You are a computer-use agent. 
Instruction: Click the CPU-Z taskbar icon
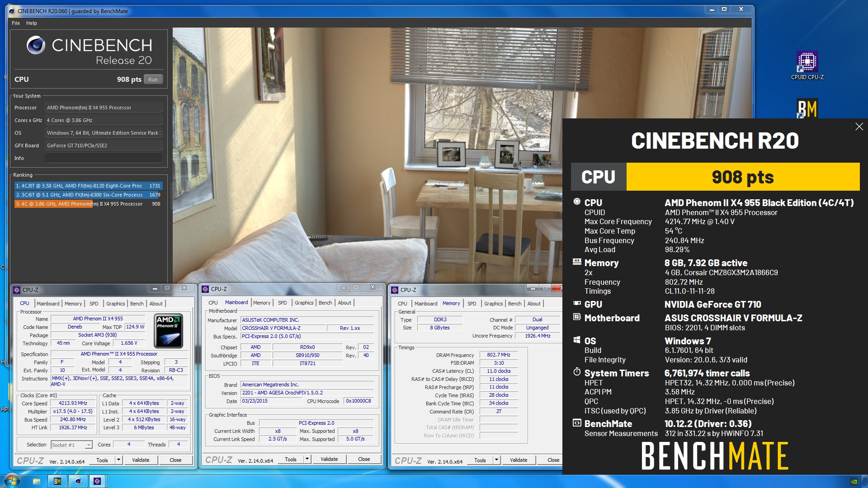[97, 481]
